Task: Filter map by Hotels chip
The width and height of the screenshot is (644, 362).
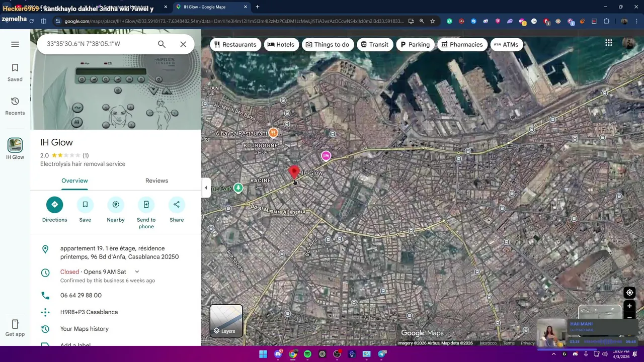Action: (x=281, y=44)
